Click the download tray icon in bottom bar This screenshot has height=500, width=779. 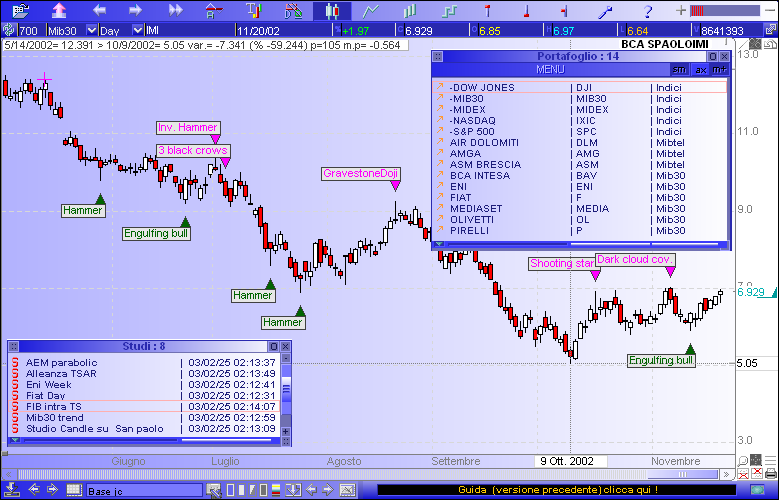coord(11,490)
